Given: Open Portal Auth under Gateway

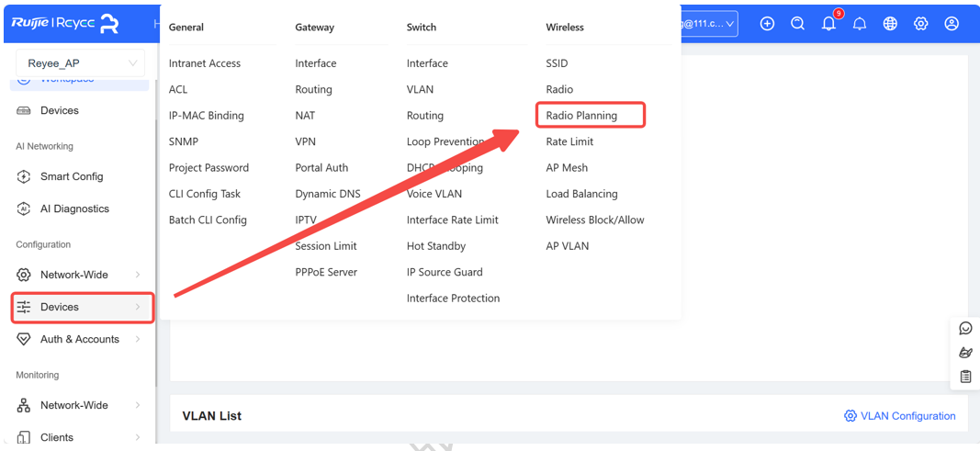Looking at the screenshot, I should 321,168.
